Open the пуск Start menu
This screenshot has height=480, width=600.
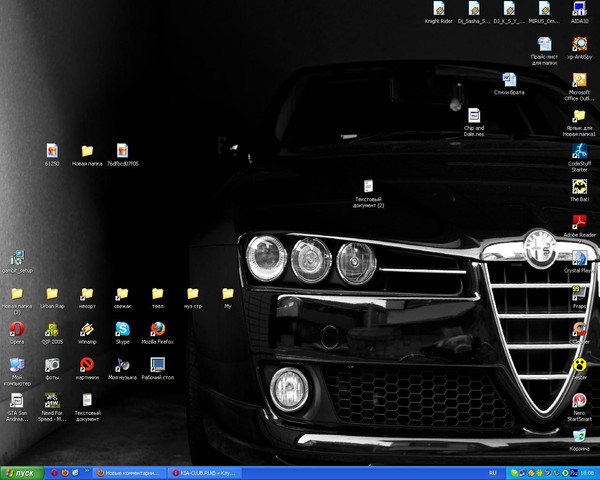[21, 473]
